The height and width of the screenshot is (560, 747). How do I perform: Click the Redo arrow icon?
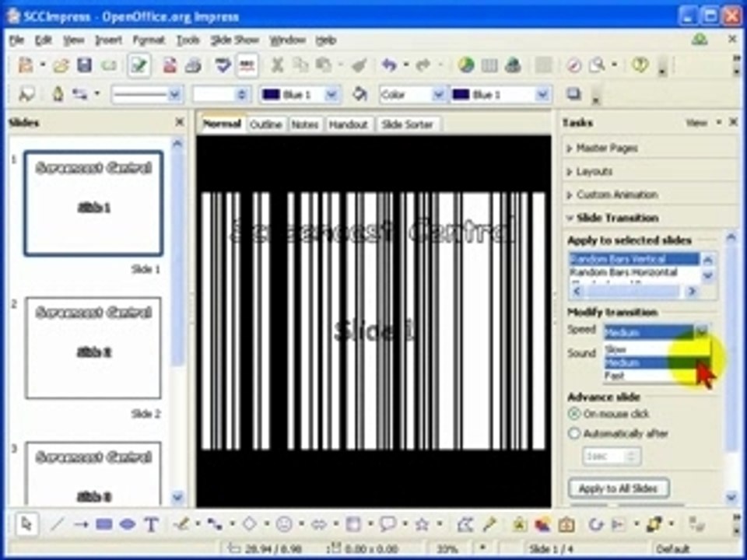click(x=423, y=65)
